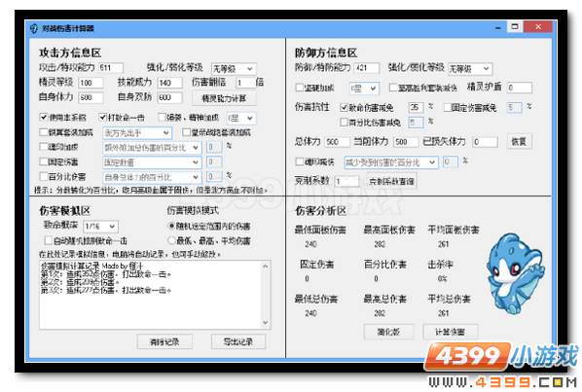Image resolution: width=582 pixels, height=392 pixels.
Task: Click the scroll-down arrow in record log
Action: click(265, 323)
